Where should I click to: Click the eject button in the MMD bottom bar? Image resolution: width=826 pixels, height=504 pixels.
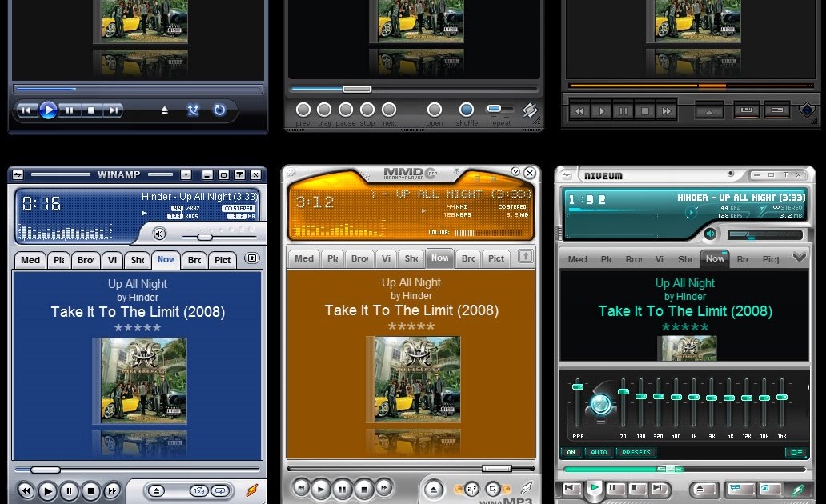[433, 490]
